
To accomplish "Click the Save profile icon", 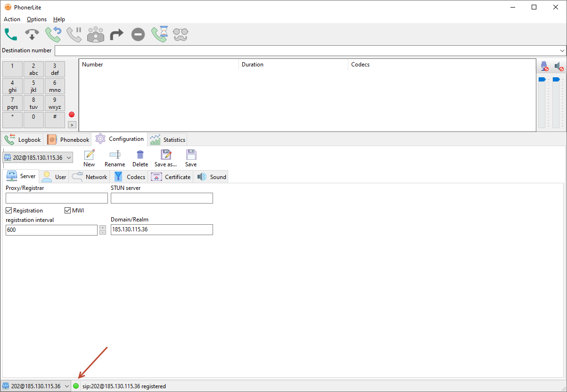I will coord(191,158).
